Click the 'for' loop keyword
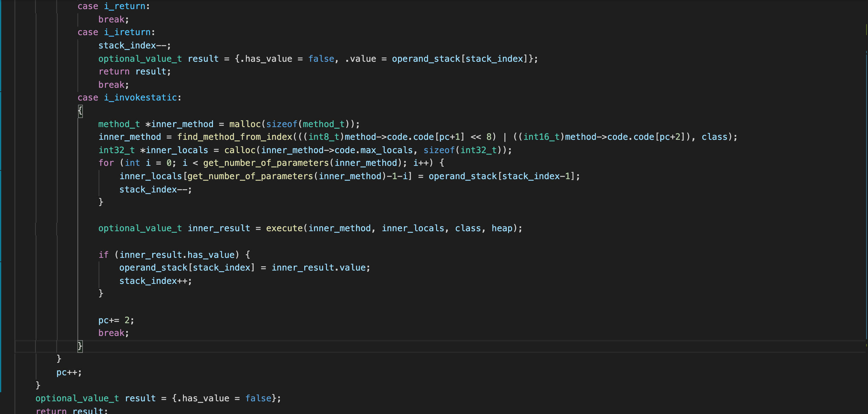 [106, 163]
